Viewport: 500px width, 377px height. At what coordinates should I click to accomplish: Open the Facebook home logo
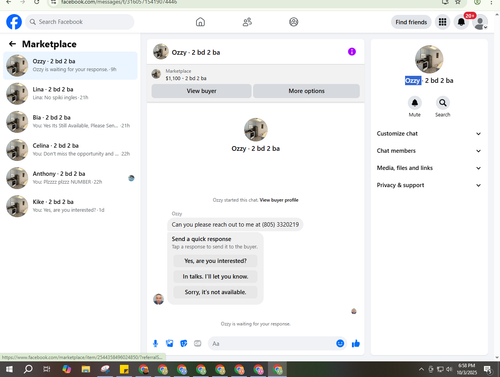(x=14, y=22)
